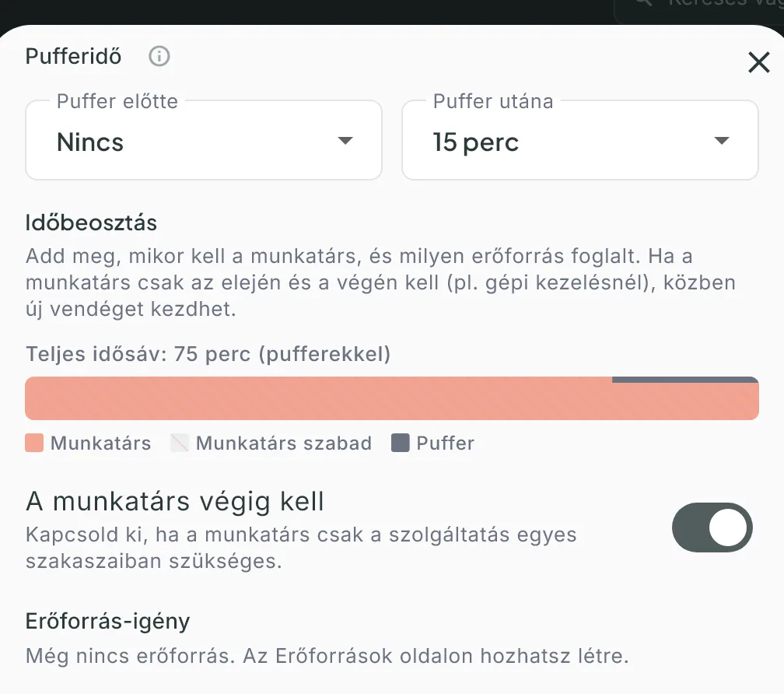Click the 'Munkatárs szabad' legend label
The height and width of the screenshot is (694, 784).
click(284, 443)
